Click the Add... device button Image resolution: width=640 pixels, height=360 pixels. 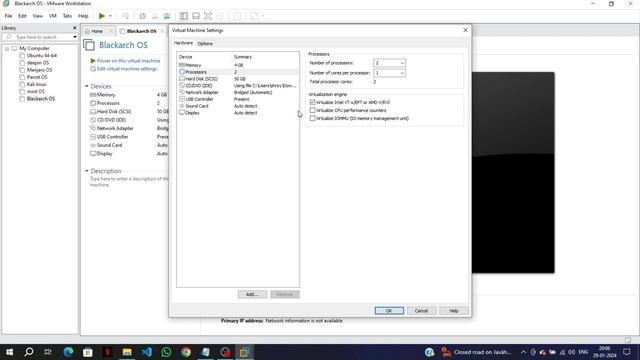coord(252,294)
